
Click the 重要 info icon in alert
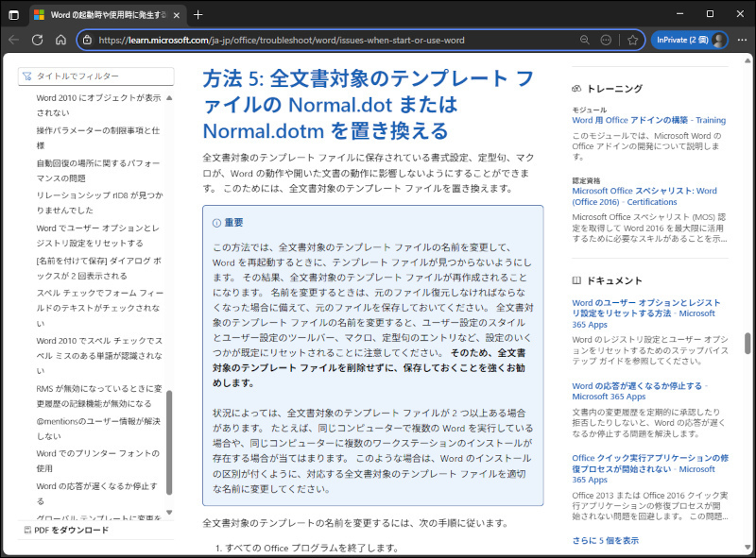tap(216, 223)
